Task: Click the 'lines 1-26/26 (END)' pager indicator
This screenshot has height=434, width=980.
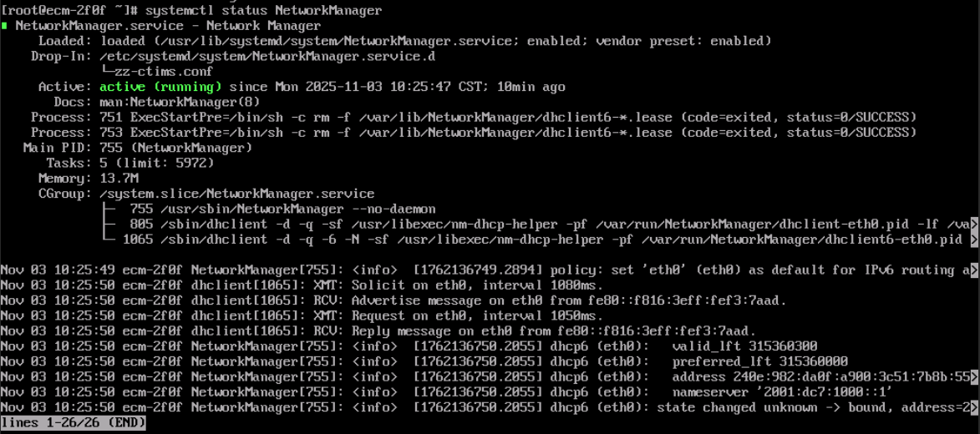Action: tap(74, 423)
